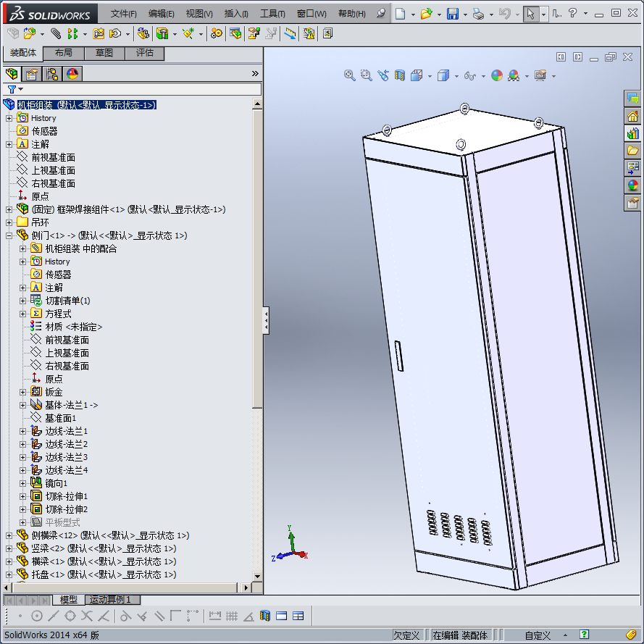Viewport: 644px width, 644px height.
Task: Toggle Section View in the heads-up toolbar
Action: tap(400, 75)
